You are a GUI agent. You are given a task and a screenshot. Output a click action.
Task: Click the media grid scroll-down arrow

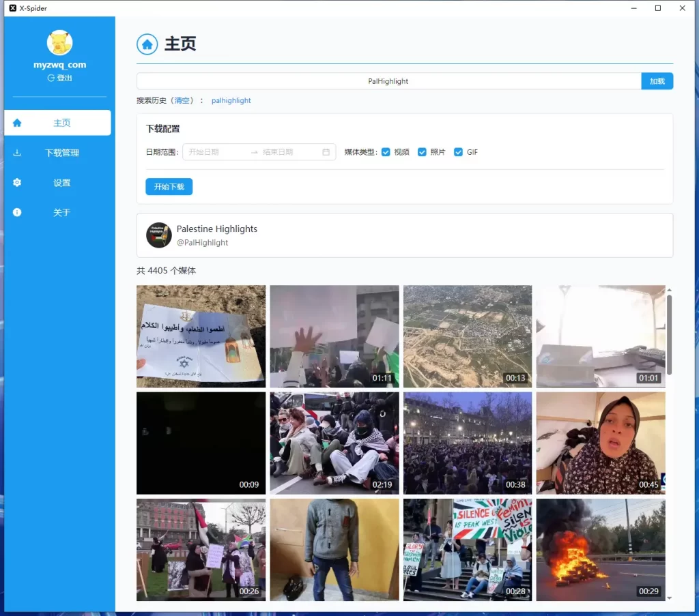pos(669,598)
